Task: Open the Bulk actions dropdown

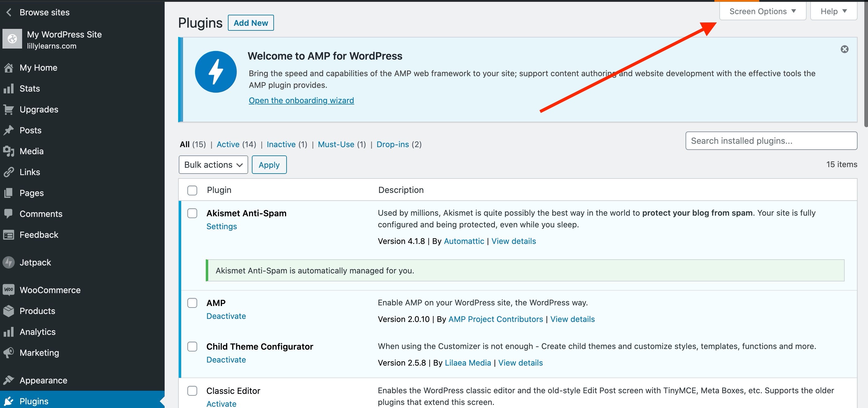Action: [x=213, y=165]
